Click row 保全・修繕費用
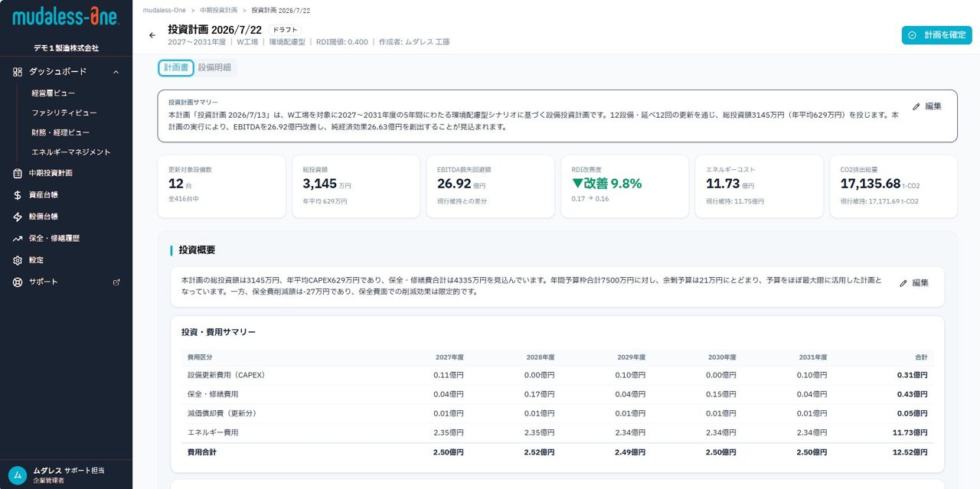This screenshot has height=489, width=980. pyautogui.click(x=557, y=394)
